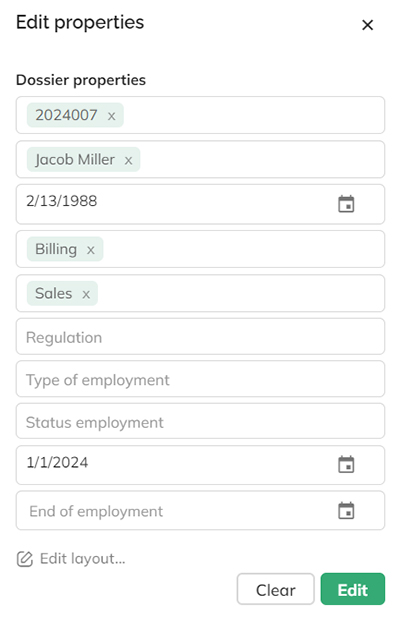Click empty area beside Jacob Miller tag
This screenshot has width=400, height=618.
pyautogui.click(x=262, y=159)
